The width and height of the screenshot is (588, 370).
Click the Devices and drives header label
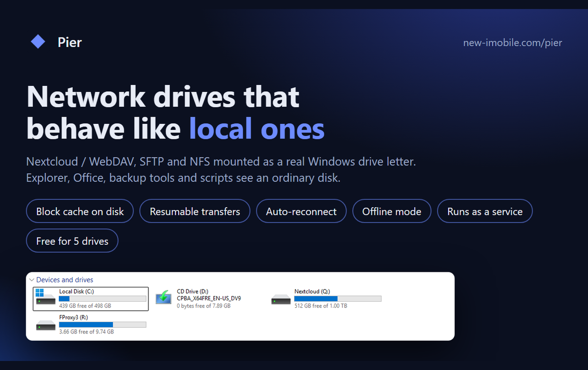coord(64,280)
